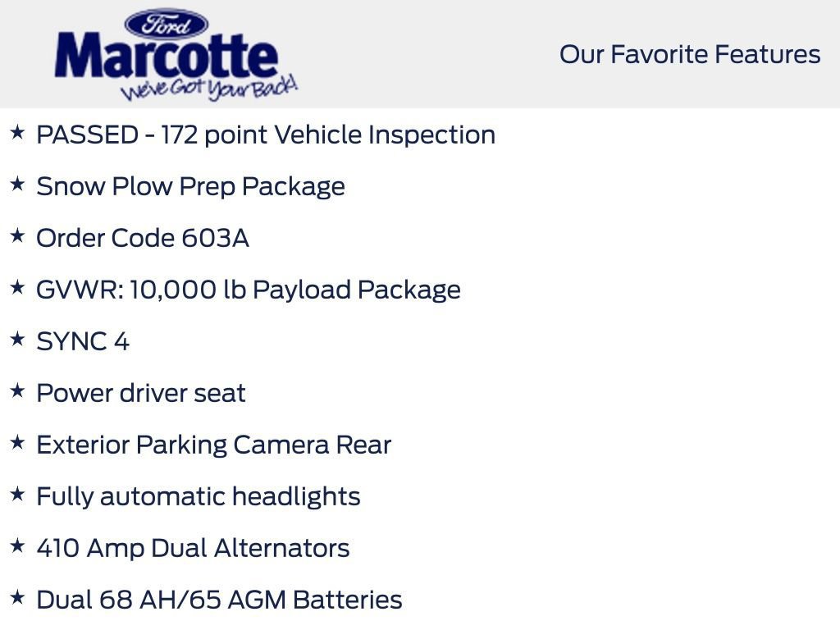Select the star beside Order Code 603A

coord(17,236)
